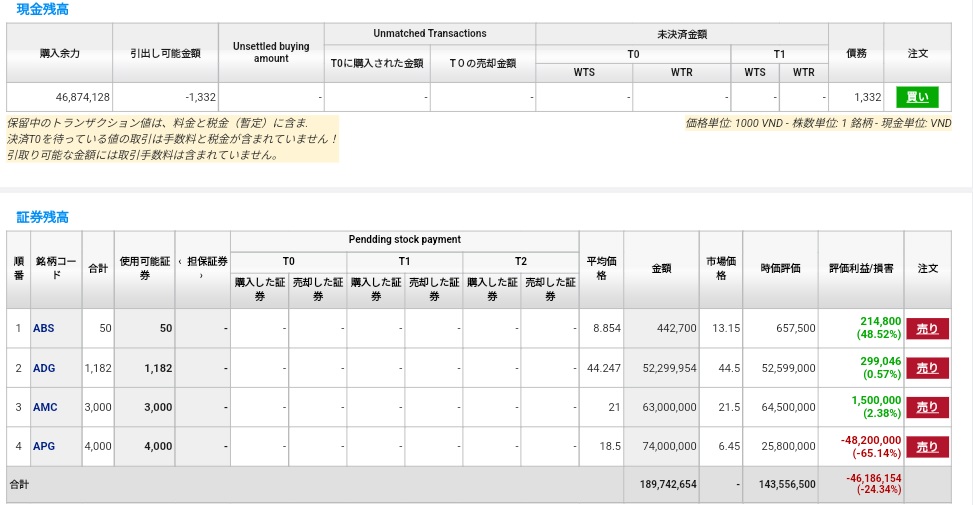Screen dimensions: 973x505
Task: Click 売り button in AMC row
Action: coord(927,407)
